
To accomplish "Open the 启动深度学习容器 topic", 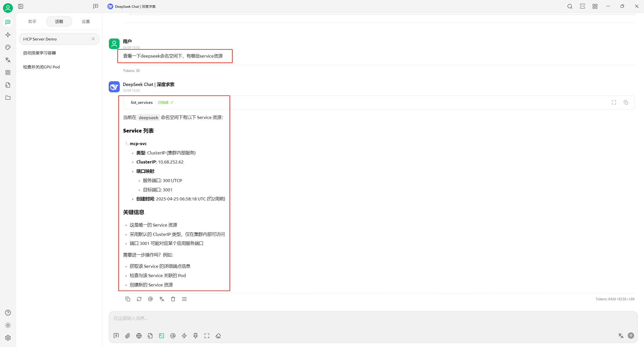I will pos(59,53).
